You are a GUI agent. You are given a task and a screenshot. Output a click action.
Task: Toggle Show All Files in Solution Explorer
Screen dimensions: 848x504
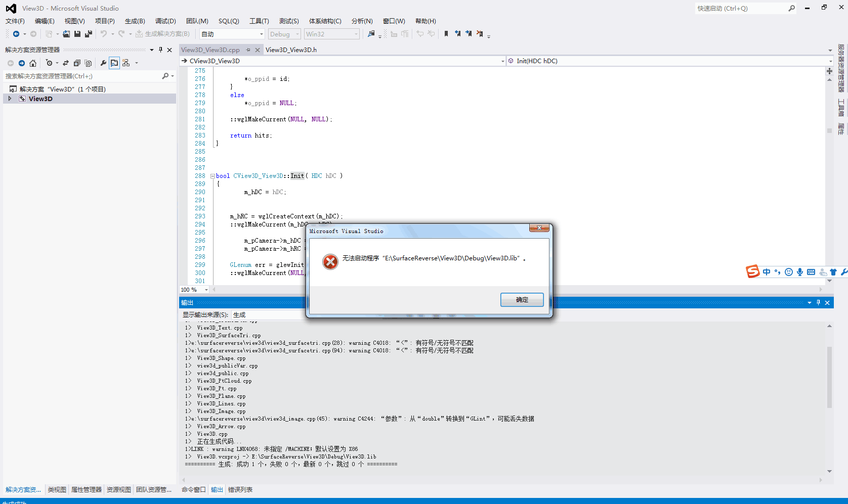pos(88,63)
